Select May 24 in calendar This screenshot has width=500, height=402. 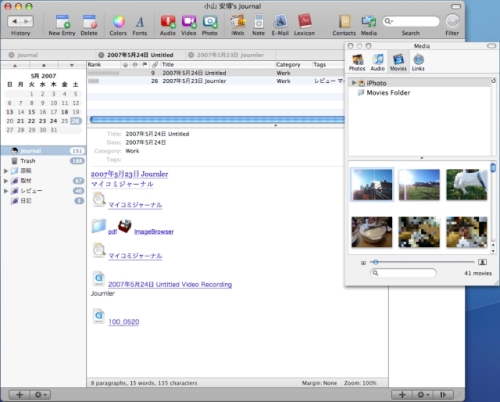53,121
